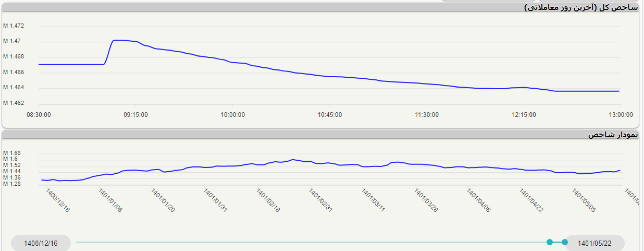Click the 1401/01/06 date axis label
The height and width of the screenshot is (251, 644).
110,200
